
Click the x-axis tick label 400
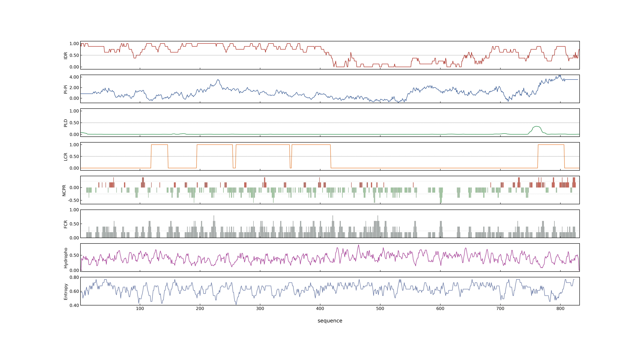coord(320,309)
